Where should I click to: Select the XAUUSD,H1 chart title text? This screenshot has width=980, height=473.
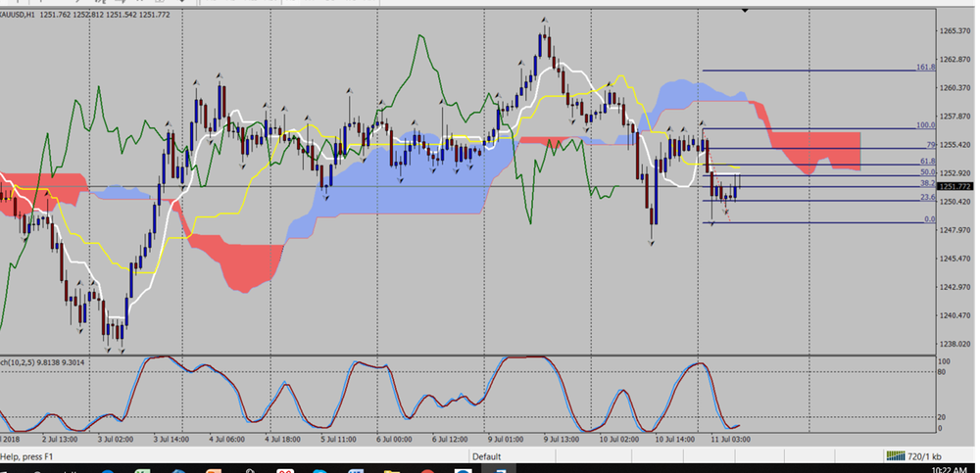tap(18, 15)
